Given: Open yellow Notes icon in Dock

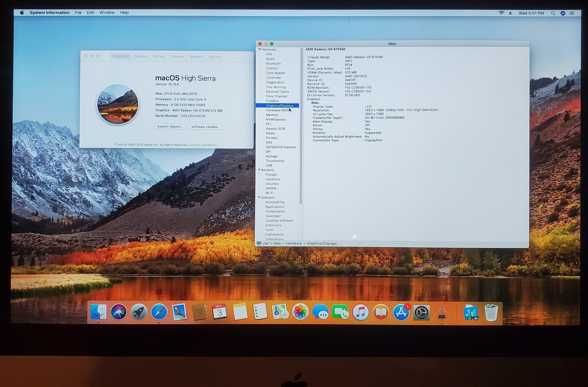Looking at the screenshot, I should [x=240, y=312].
